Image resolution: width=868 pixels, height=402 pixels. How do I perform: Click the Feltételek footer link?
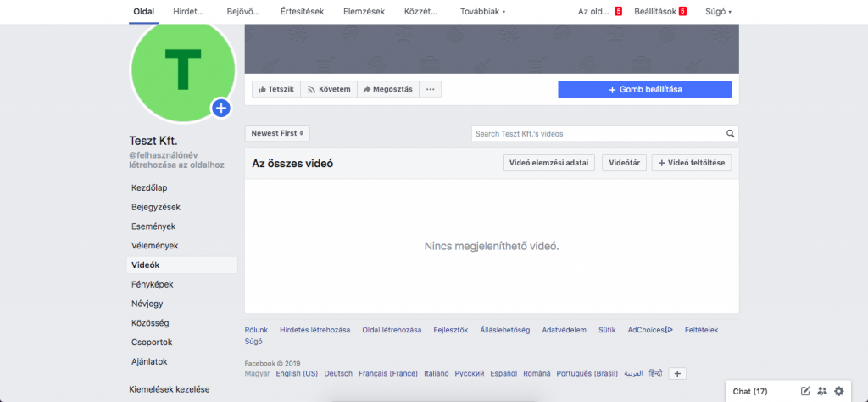coord(701,330)
